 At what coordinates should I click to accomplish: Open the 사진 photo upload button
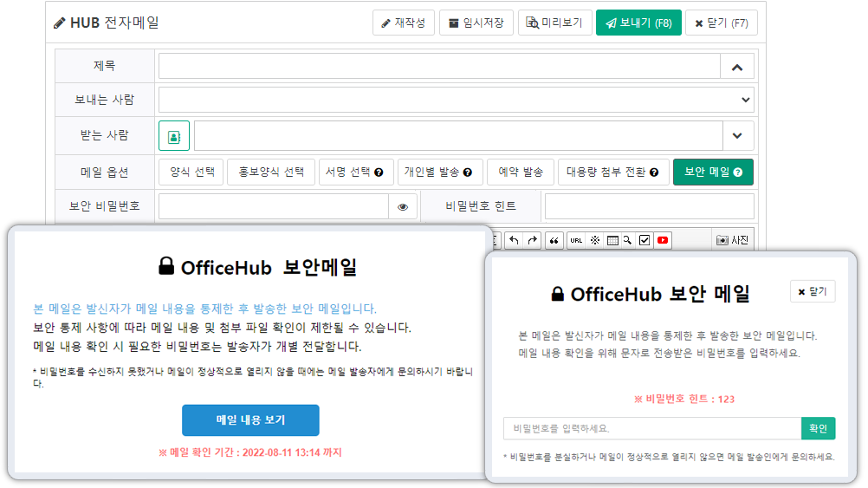pos(732,240)
